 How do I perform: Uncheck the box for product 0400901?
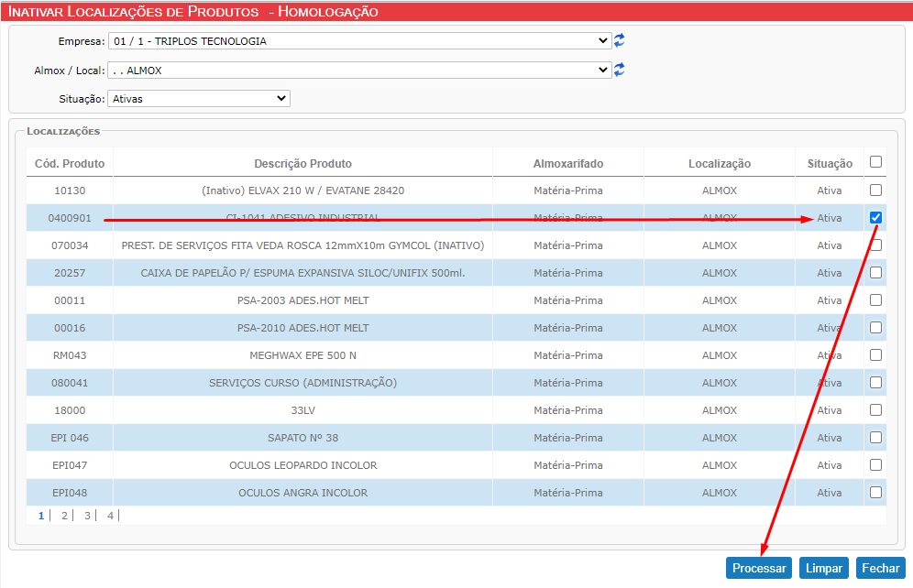pos(875,217)
